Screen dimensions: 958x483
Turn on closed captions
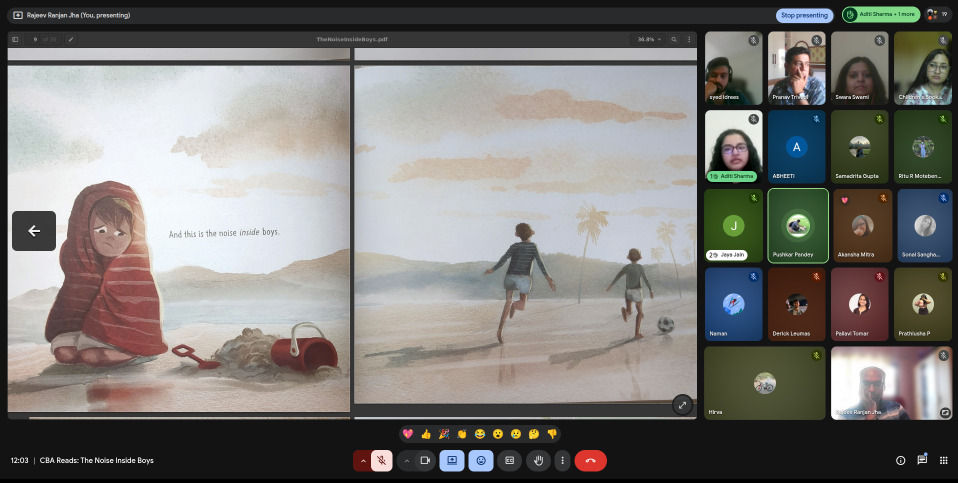(510, 460)
